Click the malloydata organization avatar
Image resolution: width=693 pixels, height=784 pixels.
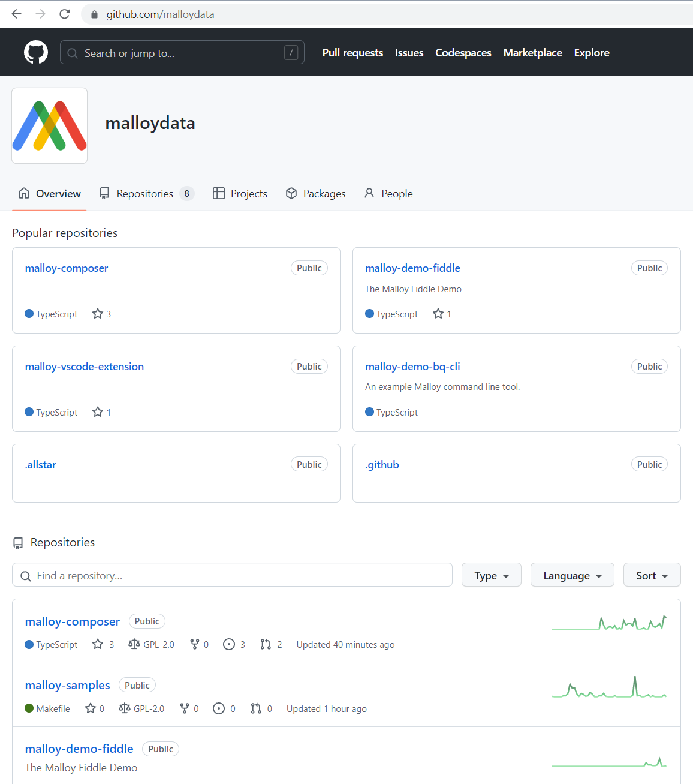[x=50, y=126]
